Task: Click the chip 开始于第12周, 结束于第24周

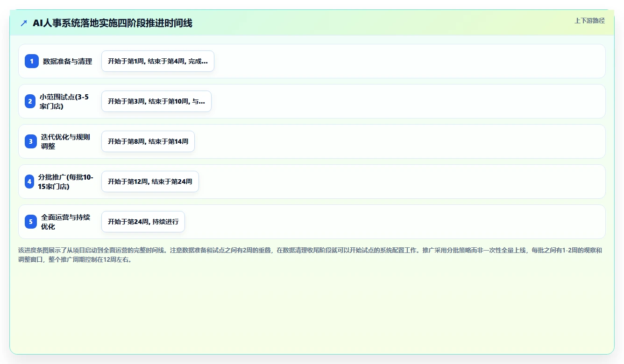Action: point(150,182)
